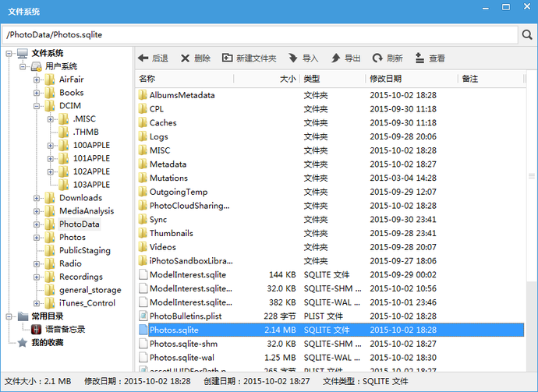Image resolution: width=538 pixels, height=392 pixels.
Task: Click the back arrow icon (后退)
Action: click(x=143, y=58)
